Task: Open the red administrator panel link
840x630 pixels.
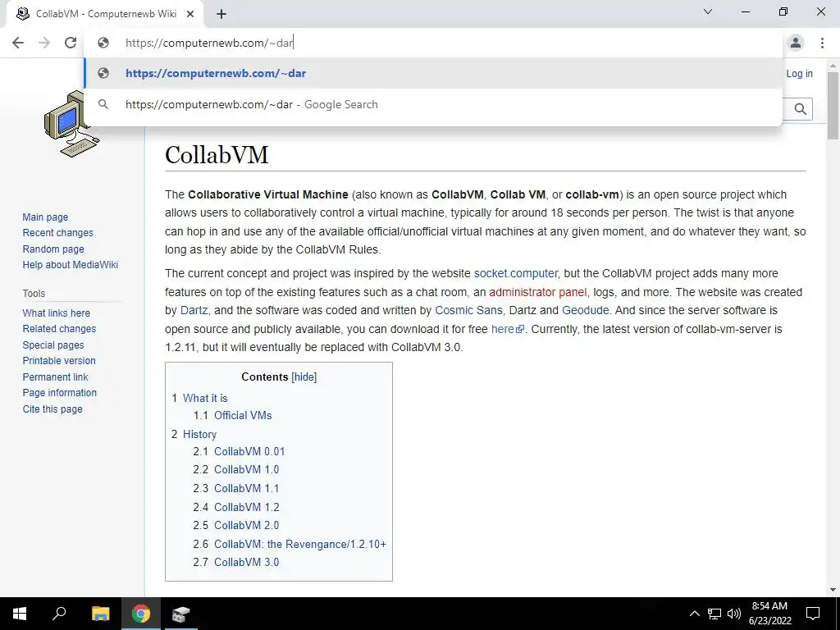Action: point(538,292)
